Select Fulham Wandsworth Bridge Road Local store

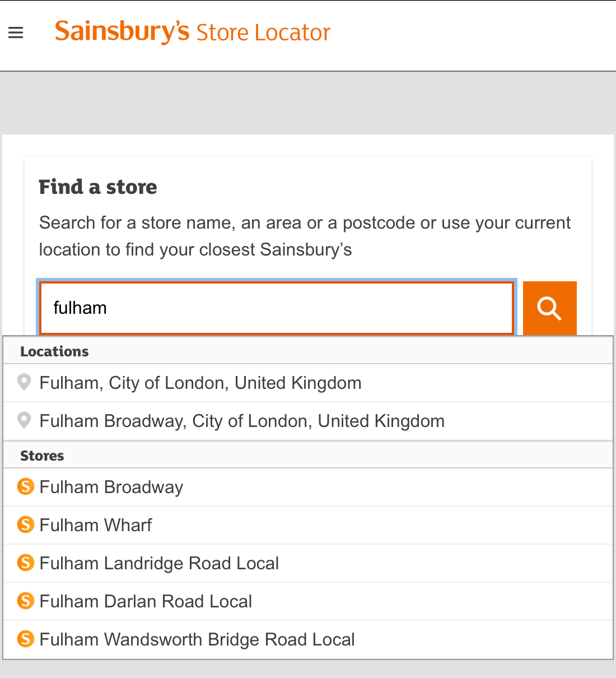[x=308, y=640]
